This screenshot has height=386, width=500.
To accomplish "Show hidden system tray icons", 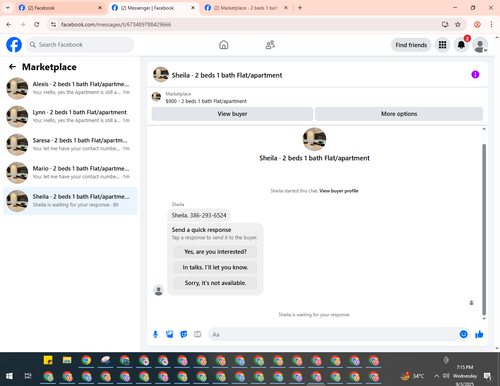I will point(436,376).
